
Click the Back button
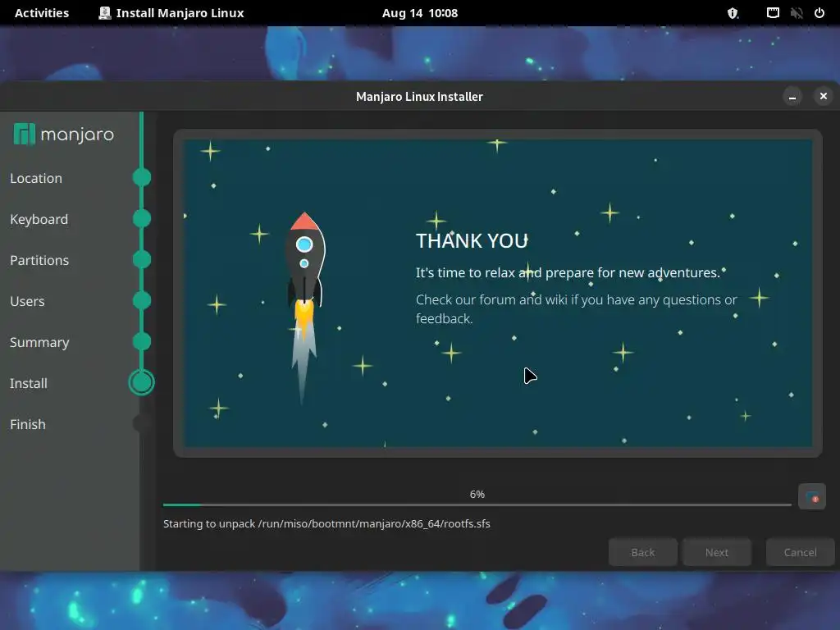643,552
